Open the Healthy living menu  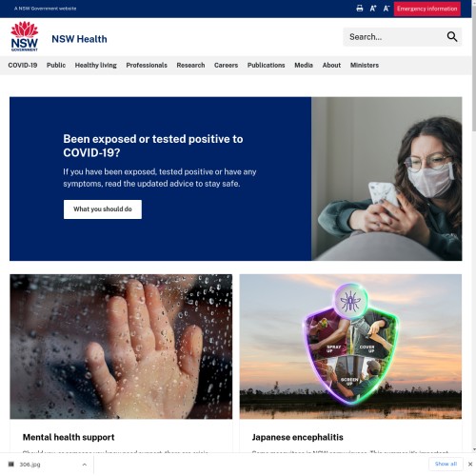click(96, 65)
